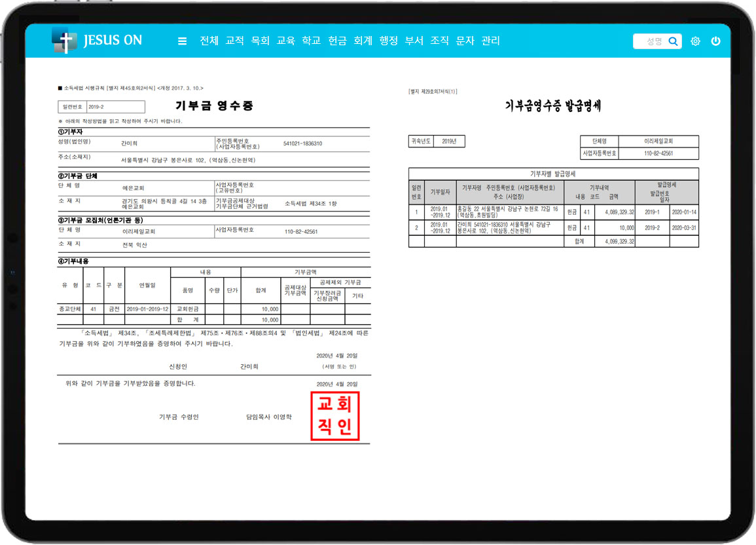Click the JESUS ON cross logo
Screen dimensions: 756x545
[x=64, y=41]
